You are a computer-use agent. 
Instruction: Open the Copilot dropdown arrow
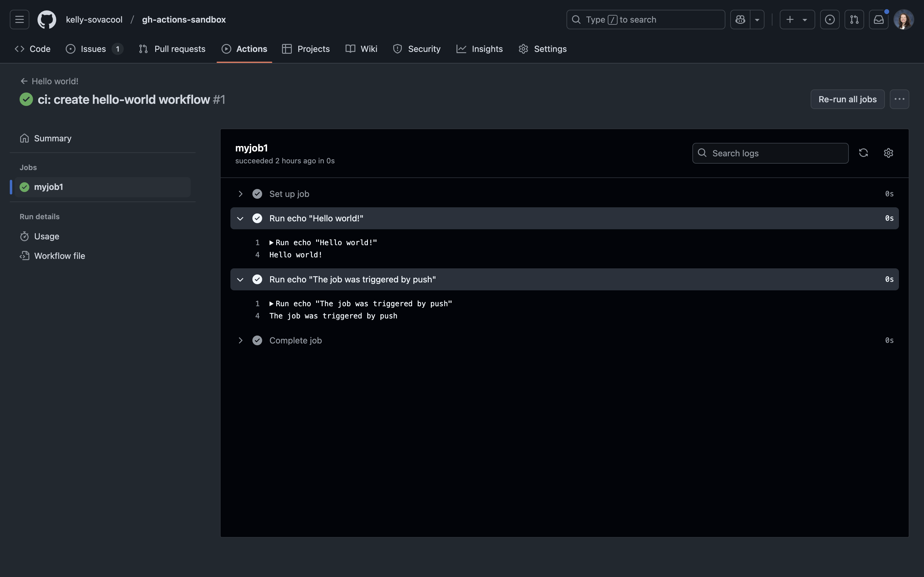pyautogui.click(x=757, y=20)
